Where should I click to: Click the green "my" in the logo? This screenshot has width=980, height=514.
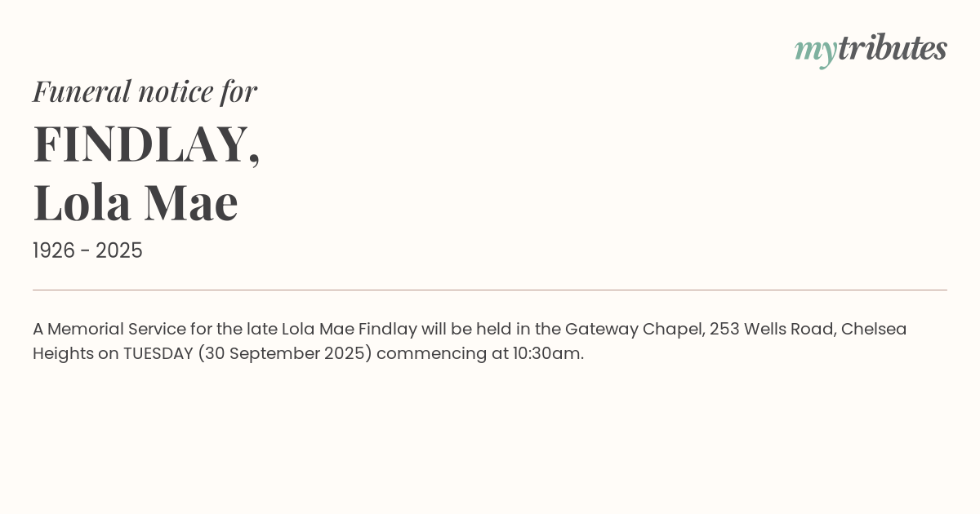pyautogui.click(x=815, y=51)
